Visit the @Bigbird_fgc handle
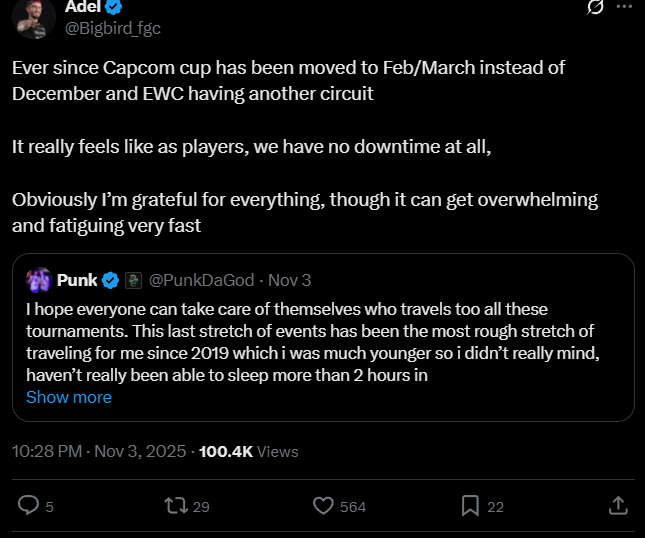 pyautogui.click(x=113, y=28)
